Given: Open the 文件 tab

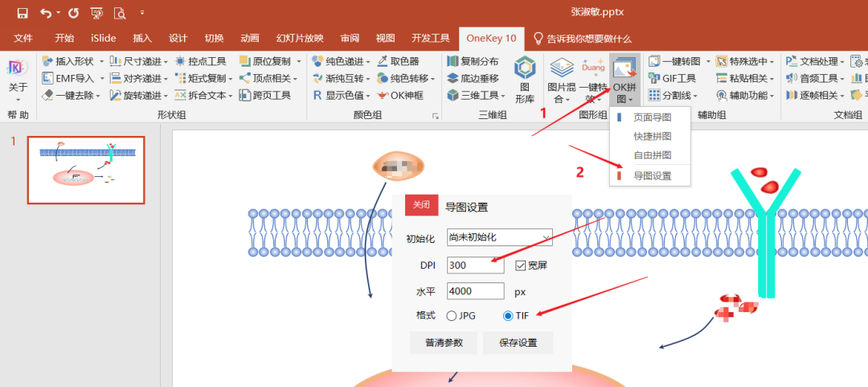Looking at the screenshot, I should (23, 39).
